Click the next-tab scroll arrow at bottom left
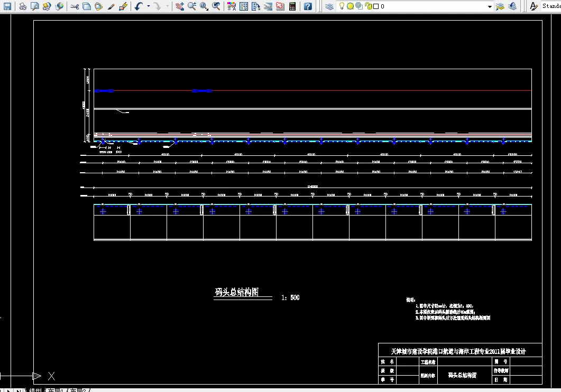 pos(8,390)
